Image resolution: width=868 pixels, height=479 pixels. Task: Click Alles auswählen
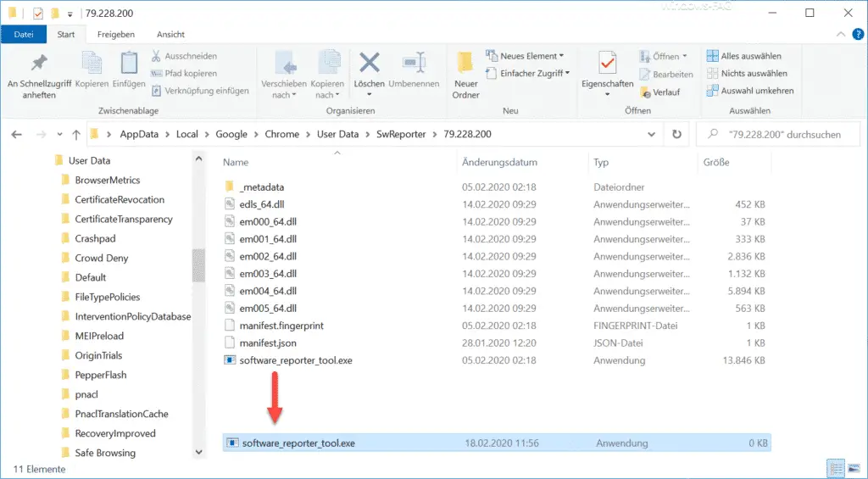click(x=744, y=56)
